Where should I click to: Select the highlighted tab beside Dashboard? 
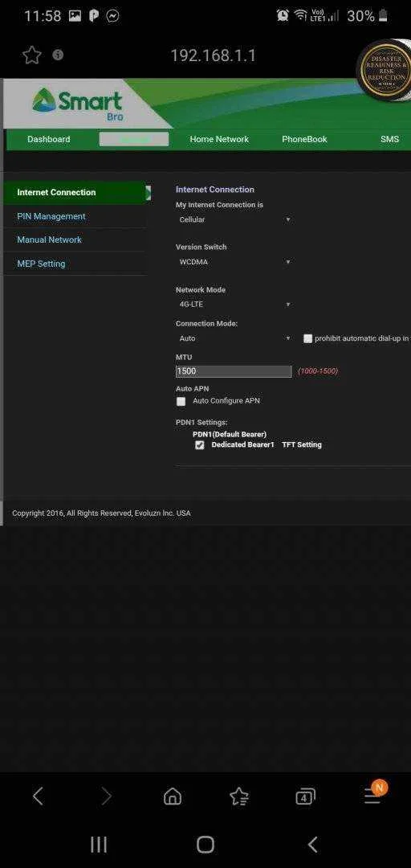pyautogui.click(x=134, y=139)
